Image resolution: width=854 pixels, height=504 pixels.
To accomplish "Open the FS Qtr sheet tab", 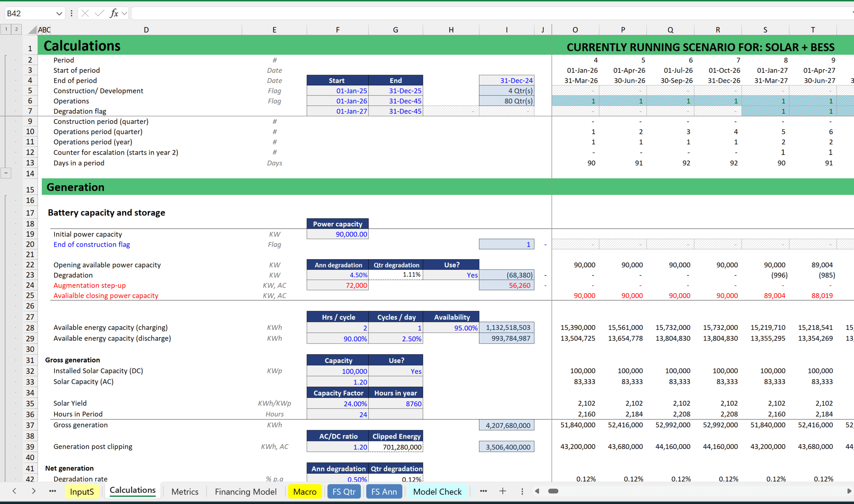I will coord(344,491).
